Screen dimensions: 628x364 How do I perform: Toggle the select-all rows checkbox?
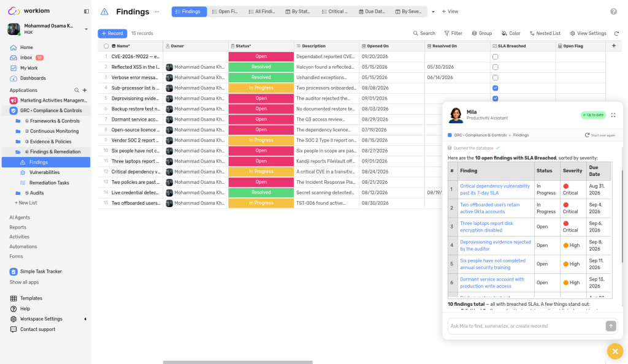point(106,46)
